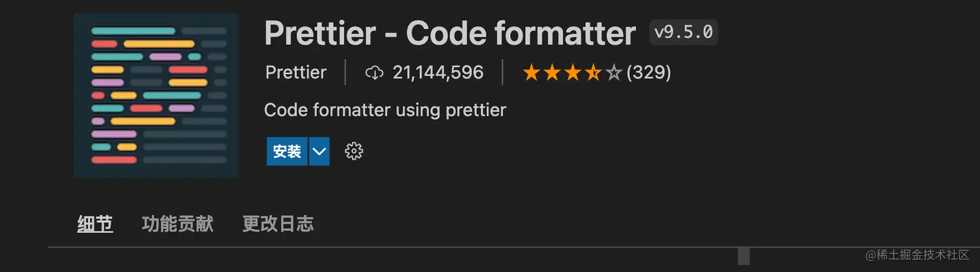Open the 功能贡献 tab
980x272 pixels.
pos(178,225)
